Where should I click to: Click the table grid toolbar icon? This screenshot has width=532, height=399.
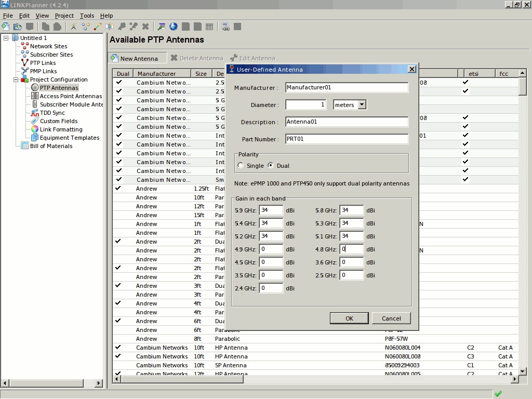pyautogui.click(x=210, y=26)
